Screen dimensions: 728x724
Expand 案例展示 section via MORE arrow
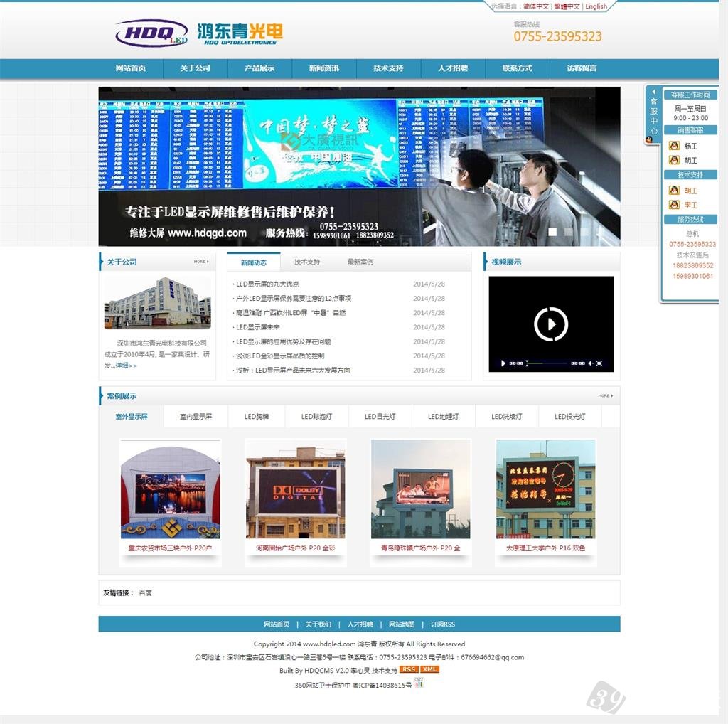[605, 395]
